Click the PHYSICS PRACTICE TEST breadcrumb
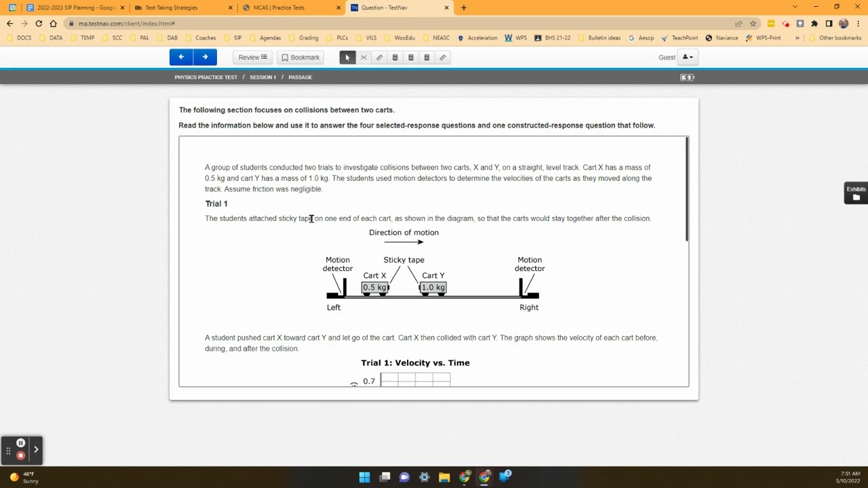Image resolution: width=868 pixels, height=488 pixels. (x=206, y=77)
